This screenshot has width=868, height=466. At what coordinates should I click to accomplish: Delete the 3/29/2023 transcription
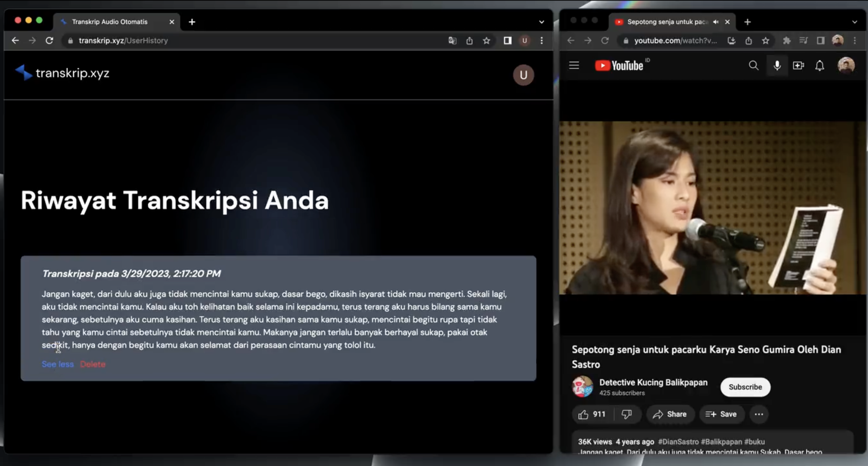coord(93,364)
